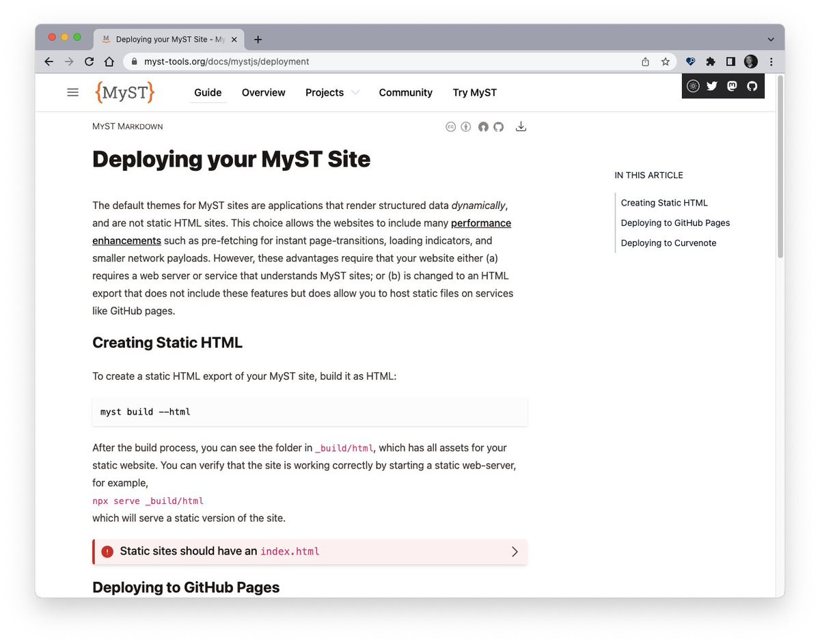Click the page vertical scrollbar thumb
This screenshot has width=820, height=644.
click(780, 167)
